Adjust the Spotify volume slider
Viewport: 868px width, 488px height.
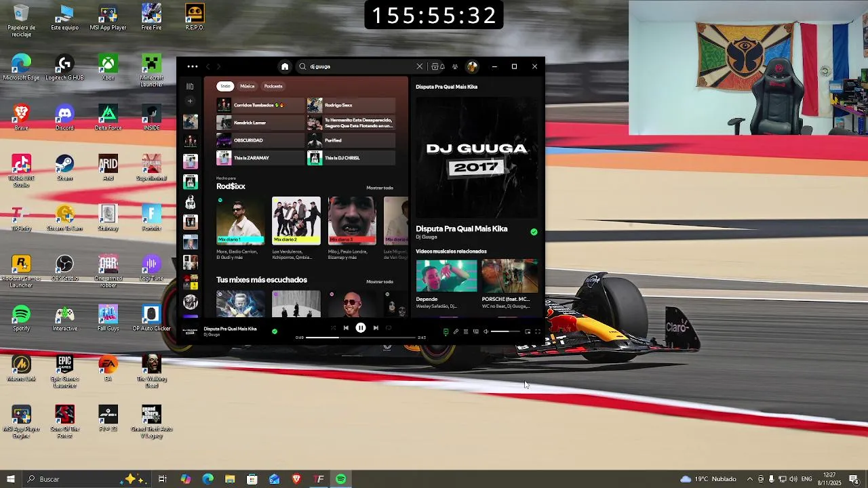point(505,331)
